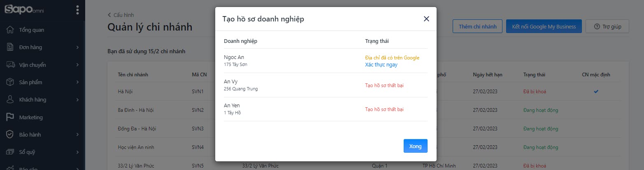Click the Xong button
Viewport: 644px width, 170px height.
click(415, 146)
